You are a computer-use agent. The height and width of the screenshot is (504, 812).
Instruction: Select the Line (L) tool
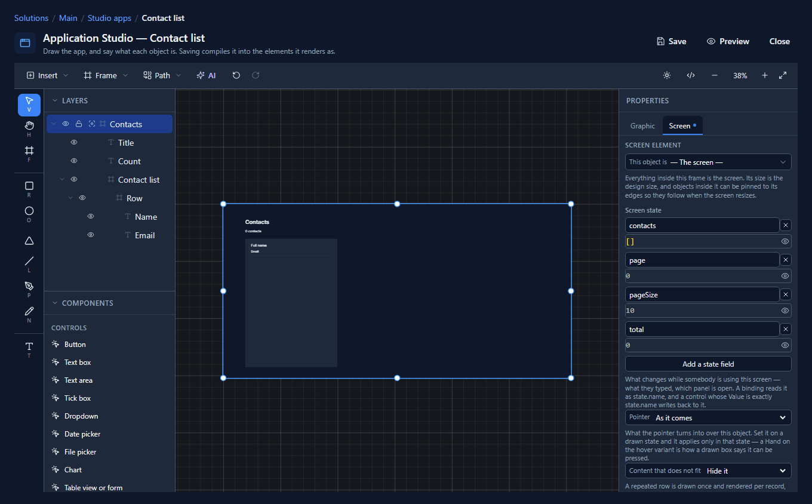point(29,264)
